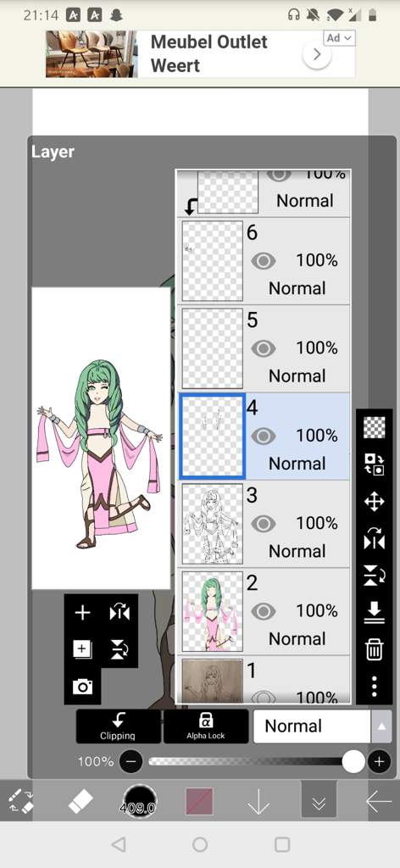Toggle visibility of layer 4
Screen dimensions: 400x868
coord(264,436)
